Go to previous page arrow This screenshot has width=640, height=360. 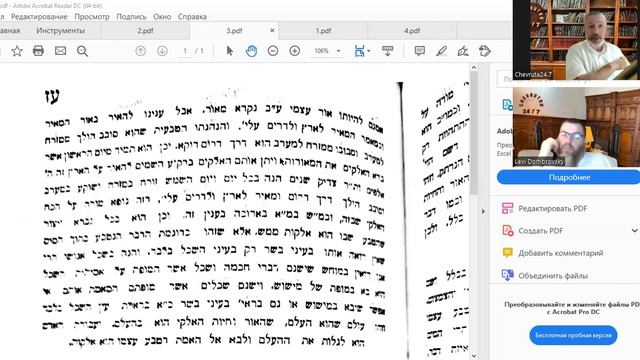coord(140,51)
